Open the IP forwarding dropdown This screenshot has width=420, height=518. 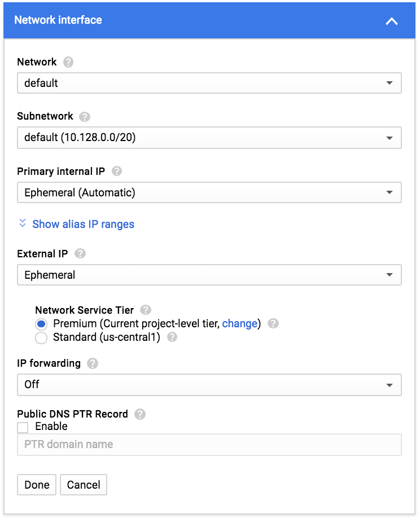coord(209,384)
